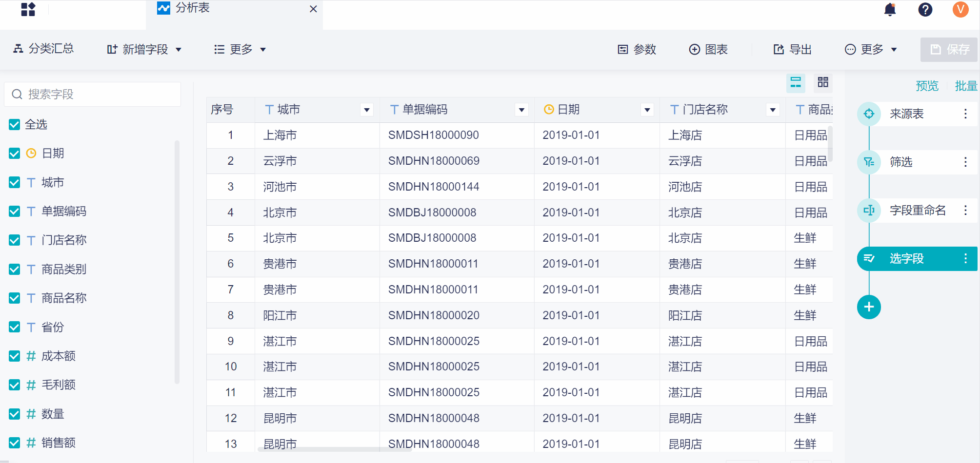Uncheck the 全选 select-all checkbox

(x=14, y=124)
